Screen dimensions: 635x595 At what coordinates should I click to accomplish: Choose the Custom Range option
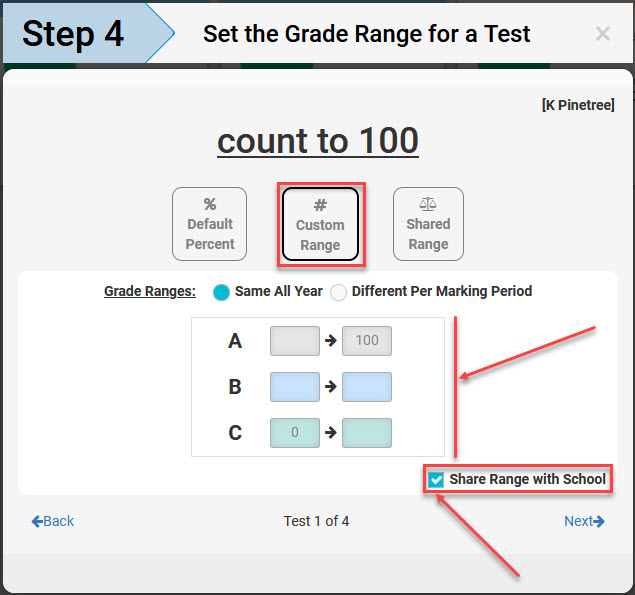tap(320, 224)
